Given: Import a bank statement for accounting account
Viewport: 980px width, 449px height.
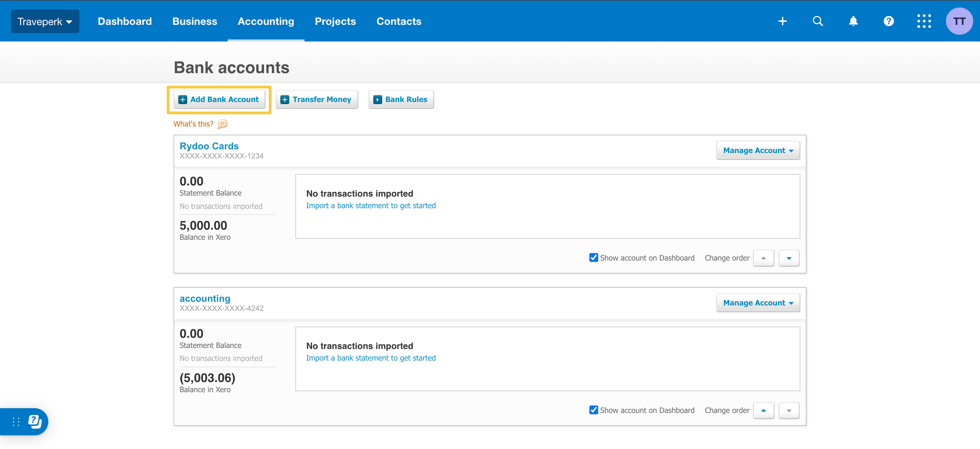Looking at the screenshot, I should pyautogui.click(x=371, y=358).
